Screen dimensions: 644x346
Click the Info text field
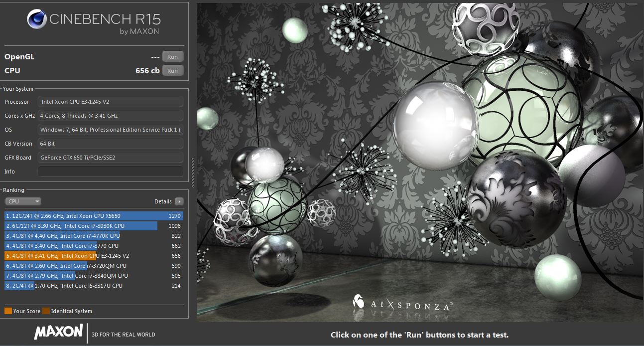click(x=111, y=172)
